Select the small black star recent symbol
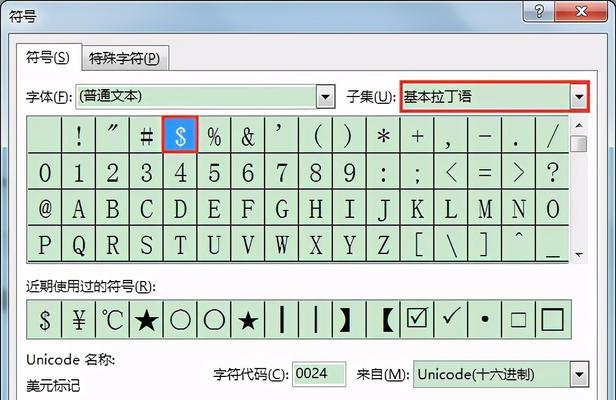The width and height of the screenshot is (616, 400). [248, 319]
